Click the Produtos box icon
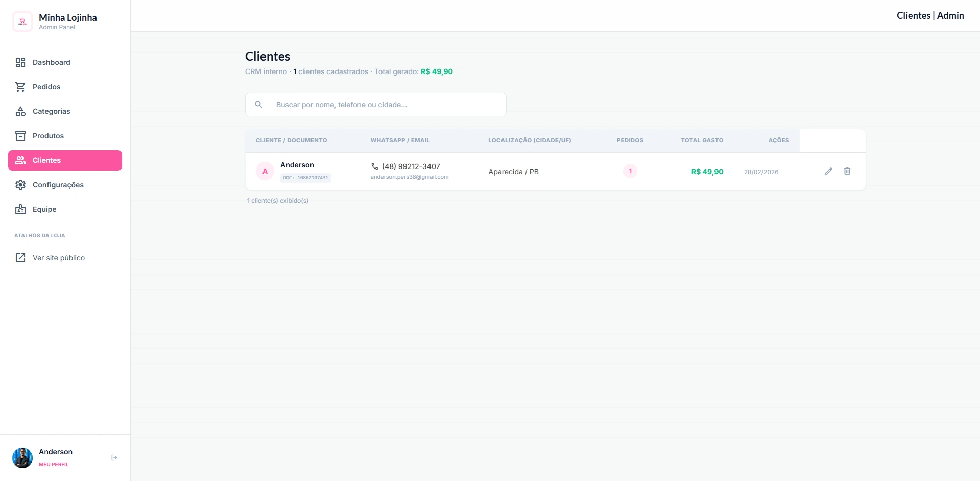Viewport: 980px width, 481px height. tap(20, 136)
